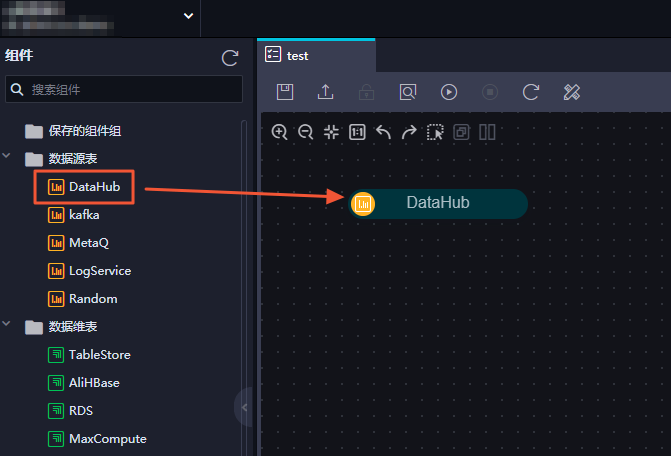Collapse the 数据源表 folder

click(6, 155)
